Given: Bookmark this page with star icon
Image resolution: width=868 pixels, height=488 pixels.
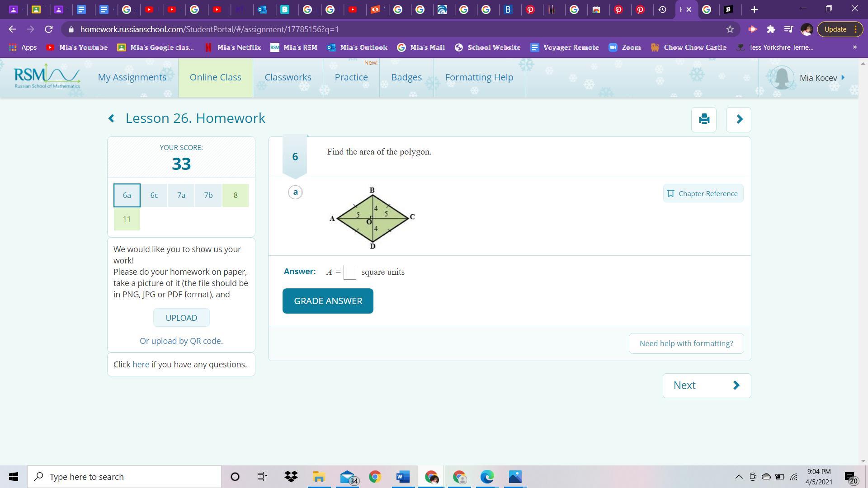Looking at the screenshot, I should (x=730, y=29).
